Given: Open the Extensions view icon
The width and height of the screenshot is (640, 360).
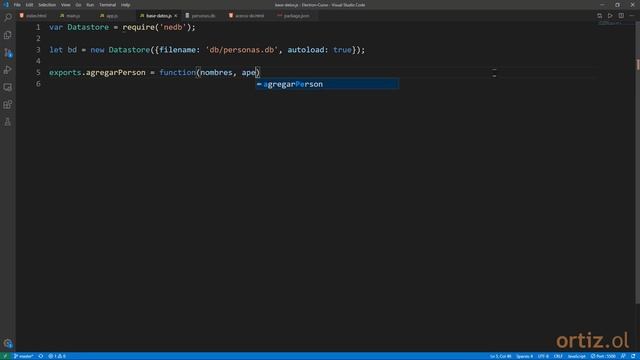Looking at the screenshot, I should point(7,104).
